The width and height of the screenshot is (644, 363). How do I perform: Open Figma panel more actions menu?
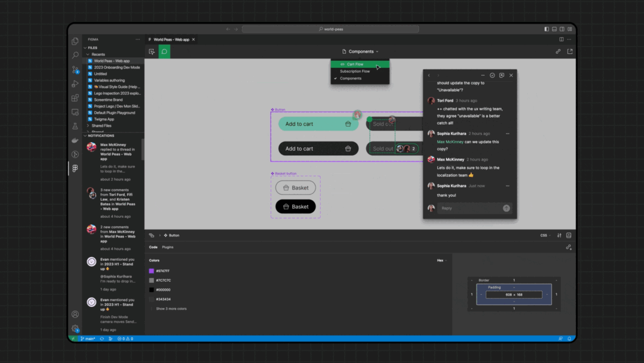(x=138, y=39)
